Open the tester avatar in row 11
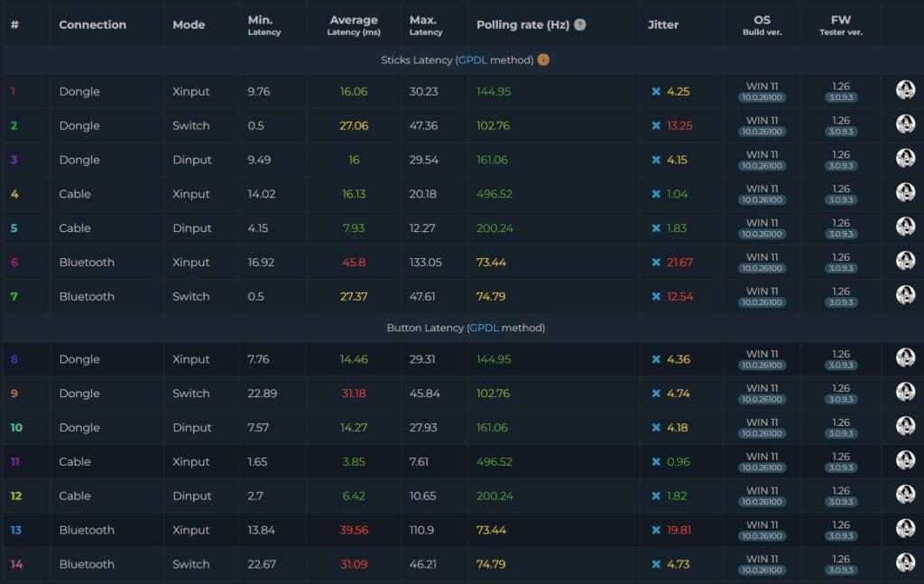Screen dimensions: 924x584 pyautogui.click(x=905, y=460)
